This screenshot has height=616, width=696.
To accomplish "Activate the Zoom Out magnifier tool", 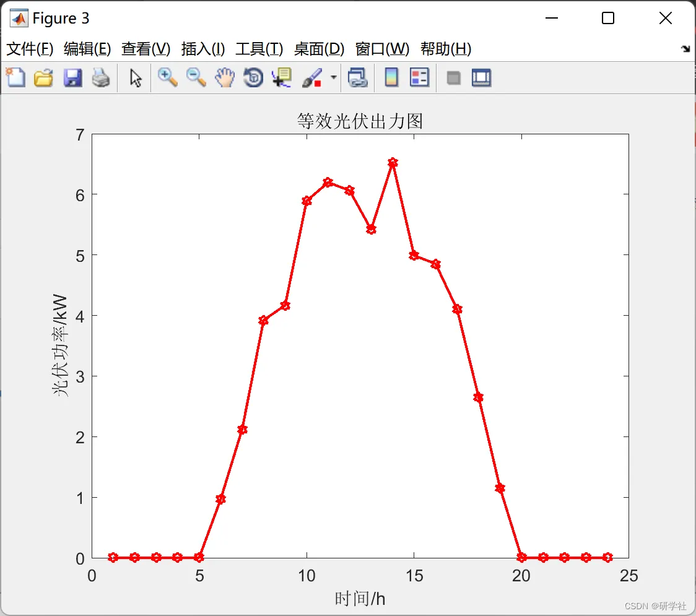I will pyautogui.click(x=196, y=77).
